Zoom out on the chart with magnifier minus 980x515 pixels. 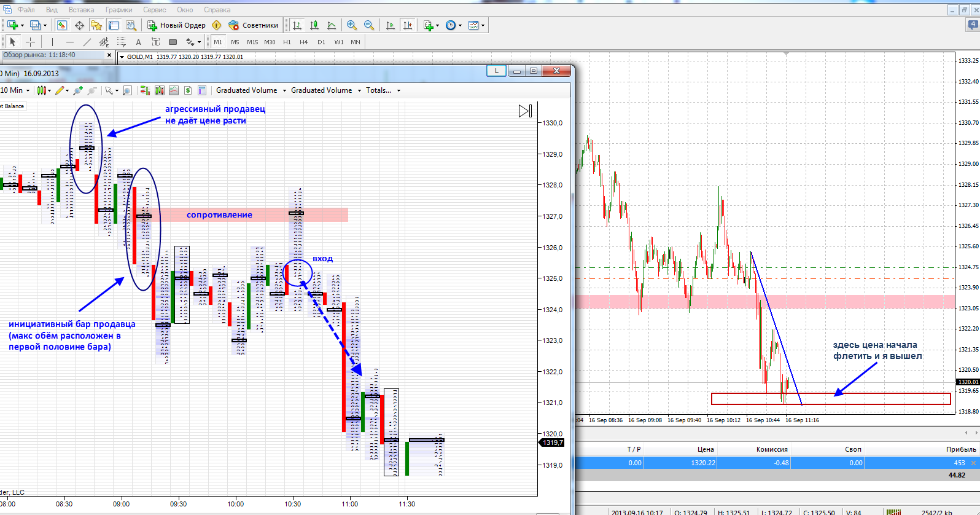tap(369, 25)
